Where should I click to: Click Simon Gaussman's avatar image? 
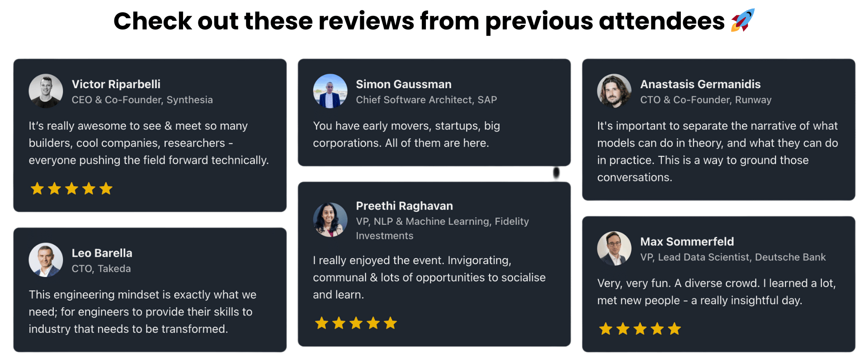(330, 91)
